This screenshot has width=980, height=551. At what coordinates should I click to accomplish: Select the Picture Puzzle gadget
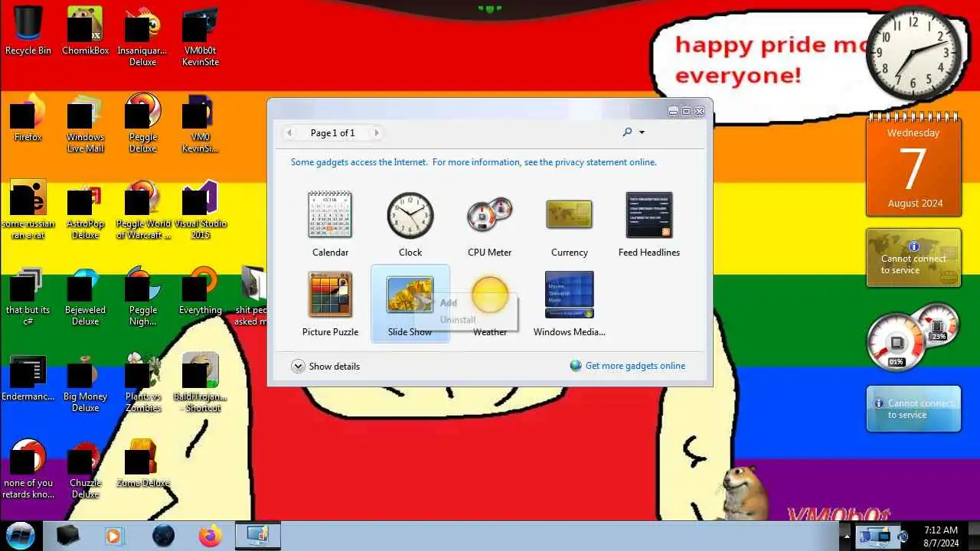(x=330, y=304)
